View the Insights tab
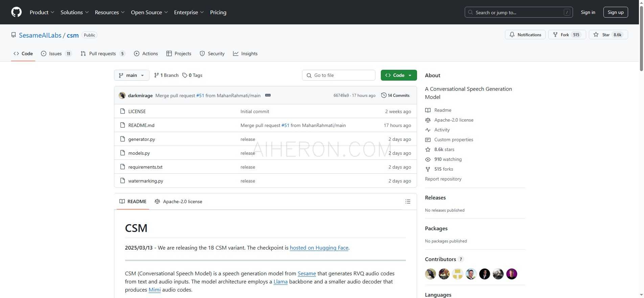The height and width of the screenshot is (298, 644). coord(245,54)
